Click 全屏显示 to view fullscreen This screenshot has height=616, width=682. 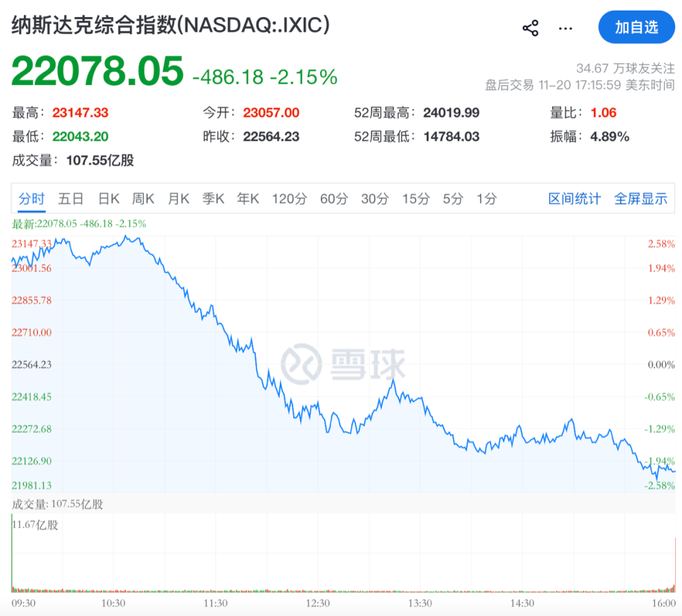640,199
